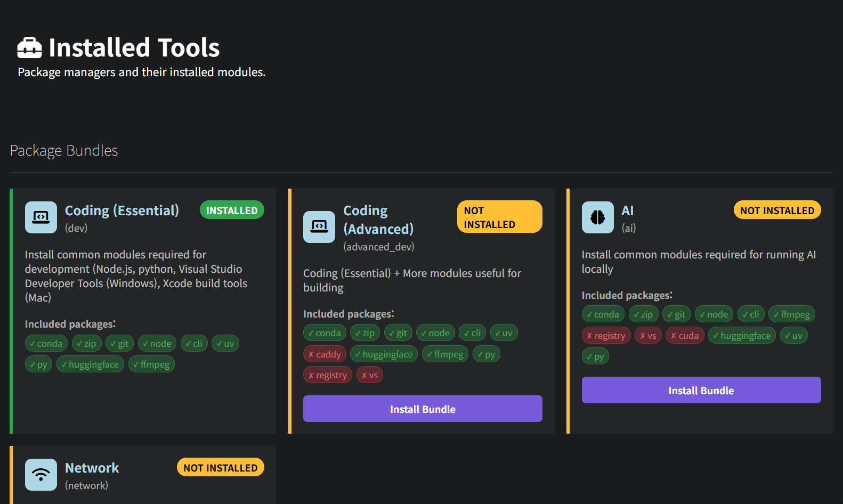Select zip tag in Coding (Advanced)
This screenshot has height=504, width=843.
[x=365, y=333]
